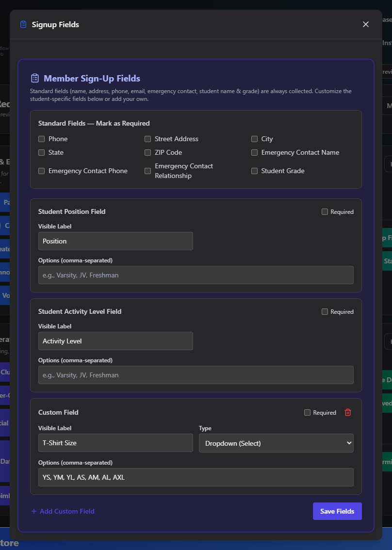Screen dimensions: 392x550
Task: Click the Student Position Field heading
Action: (x=72, y=211)
